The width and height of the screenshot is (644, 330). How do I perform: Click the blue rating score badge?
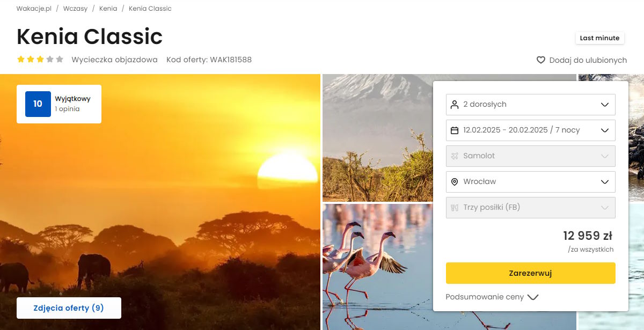(38, 104)
